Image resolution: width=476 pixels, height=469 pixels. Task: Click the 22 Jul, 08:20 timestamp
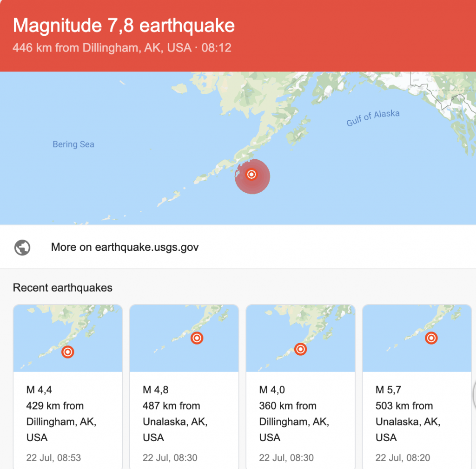pos(403,458)
